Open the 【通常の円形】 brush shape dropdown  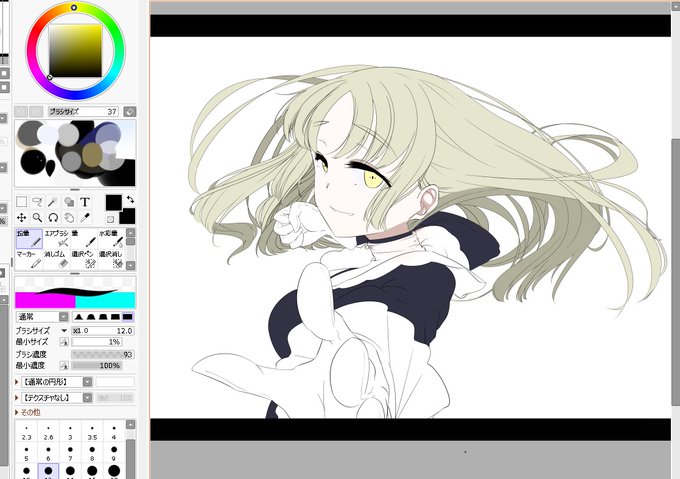pos(88,382)
